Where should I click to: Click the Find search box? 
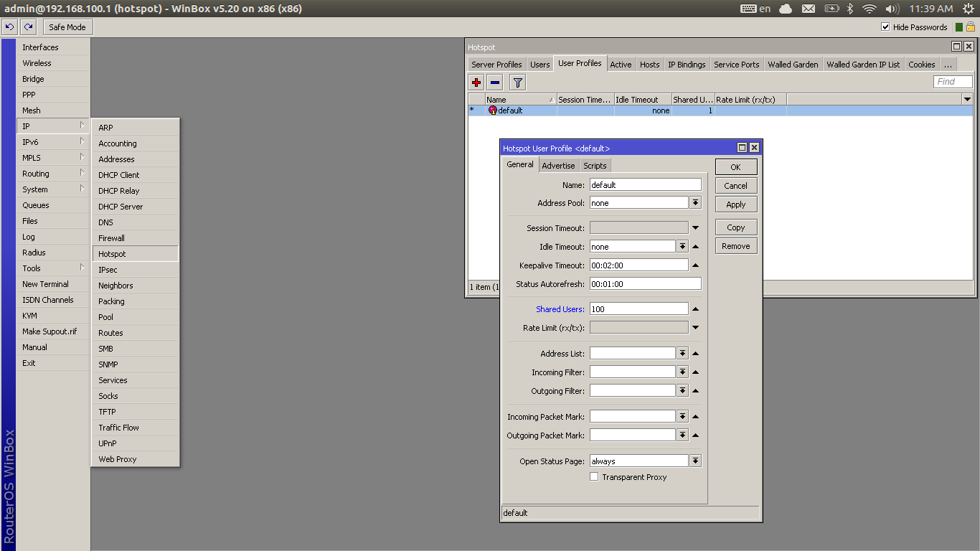953,82
